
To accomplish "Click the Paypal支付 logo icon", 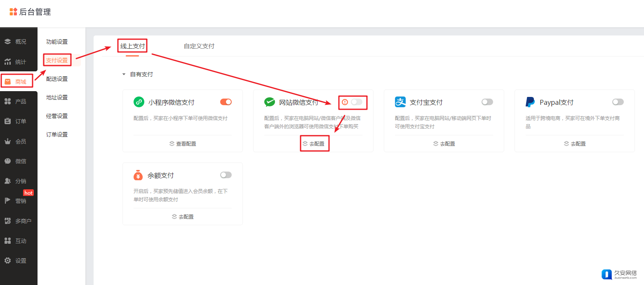I will [530, 102].
